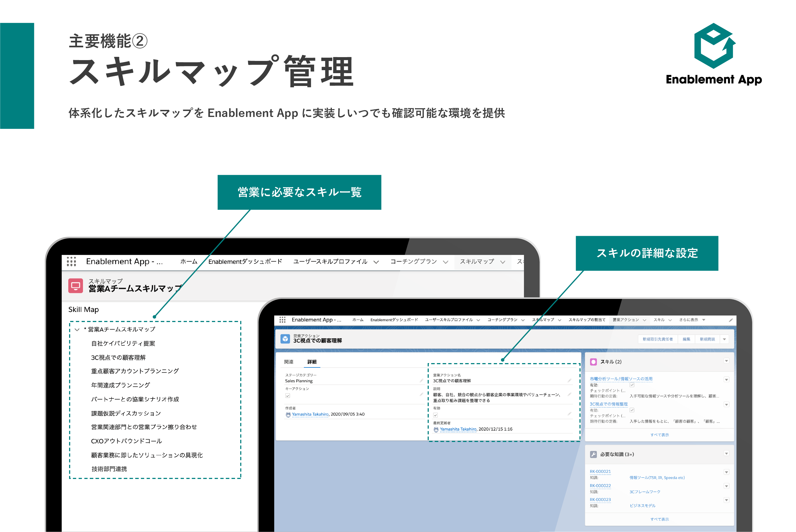
Task: Open row menu for RK-000021
Action: (x=726, y=472)
